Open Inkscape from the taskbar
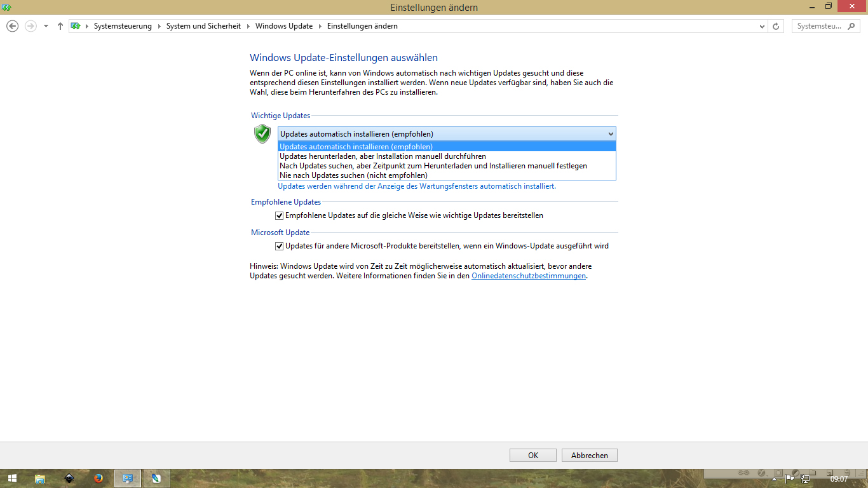The image size is (868, 488). pos(69,478)
